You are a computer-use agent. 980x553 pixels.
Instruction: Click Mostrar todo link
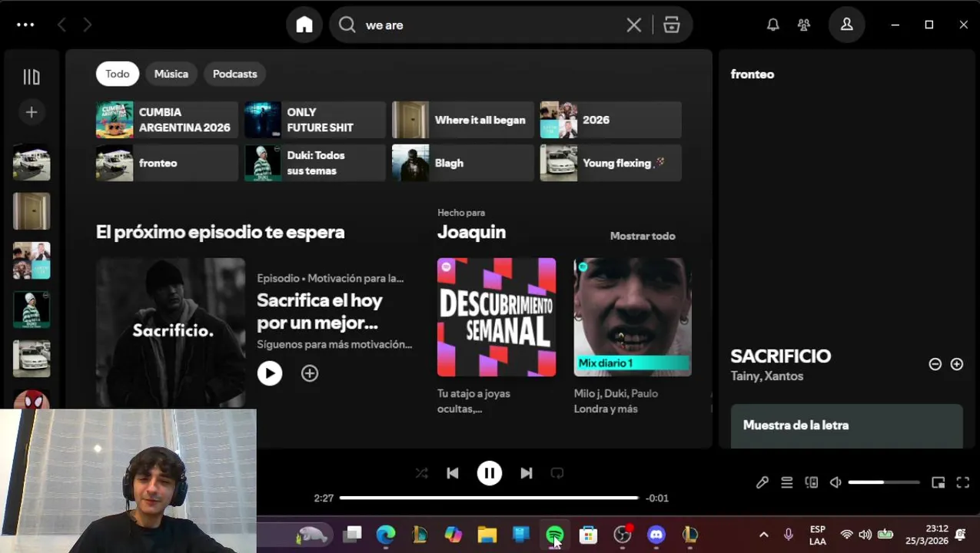pos(643,236)
